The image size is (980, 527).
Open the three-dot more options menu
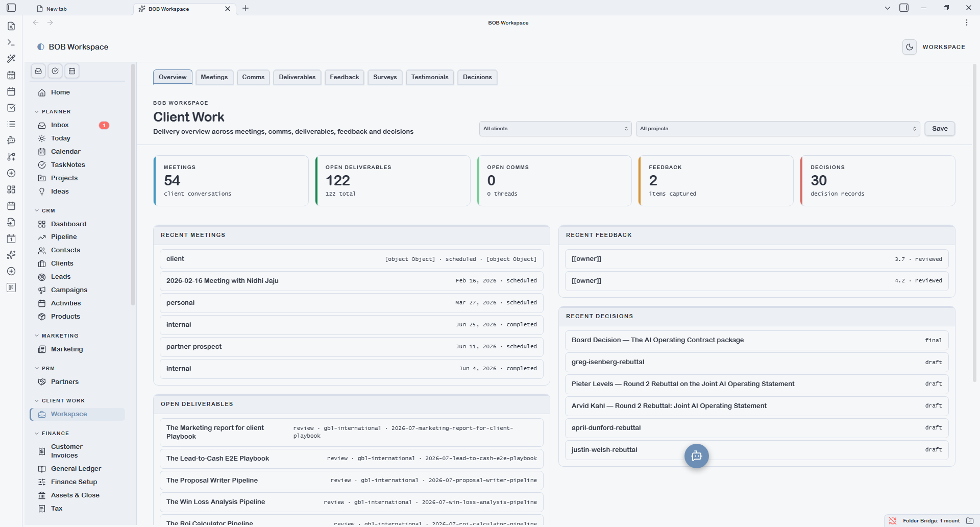point(967,22)
